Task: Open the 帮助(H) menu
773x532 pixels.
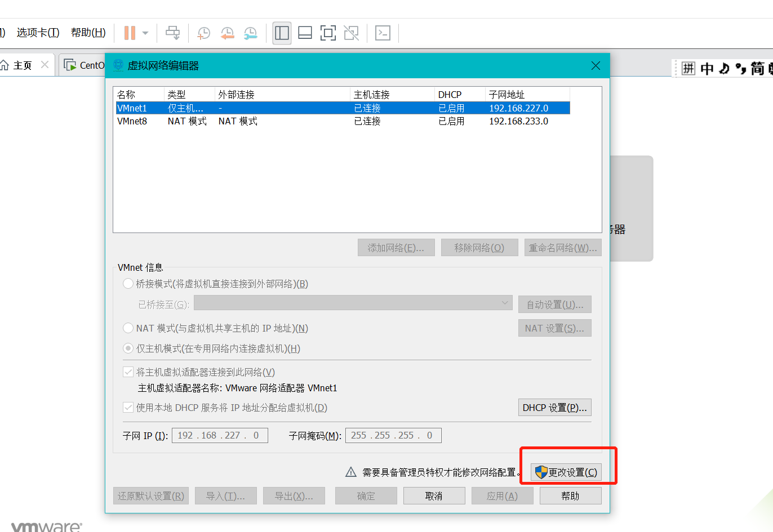Action: tap(88, 33)
